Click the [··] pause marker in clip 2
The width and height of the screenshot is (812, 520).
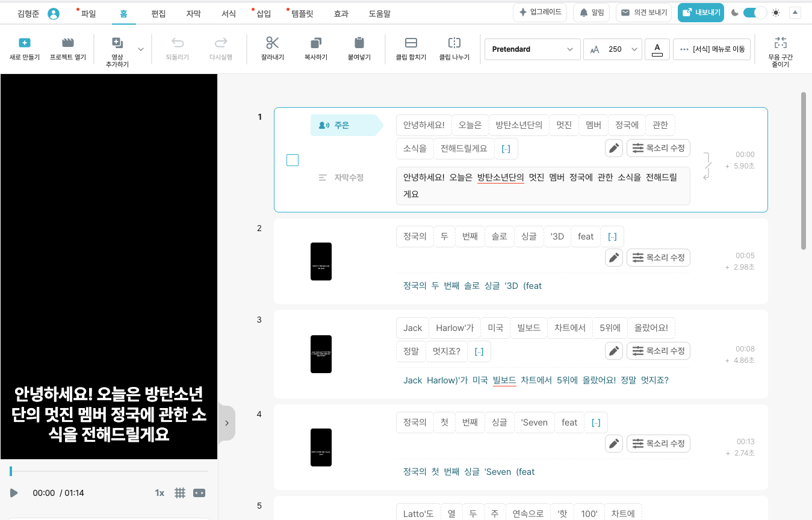pos(612,237)
